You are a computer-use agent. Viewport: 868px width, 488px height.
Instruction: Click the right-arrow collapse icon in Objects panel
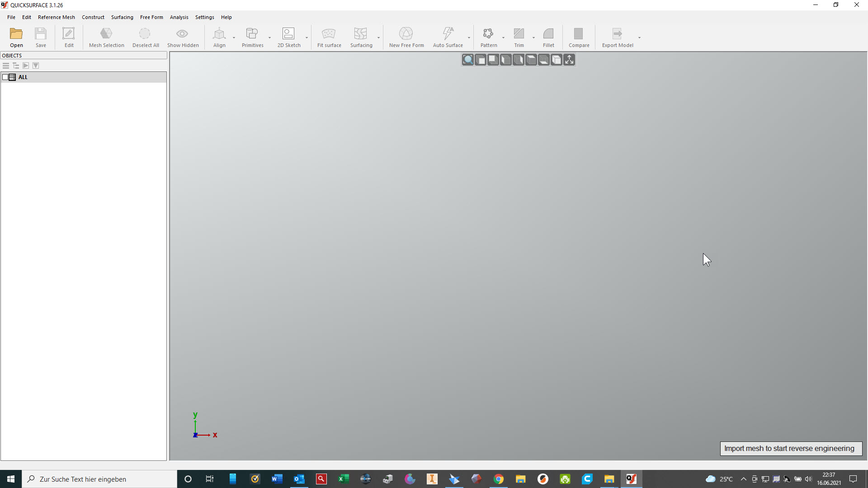(26, 66)
